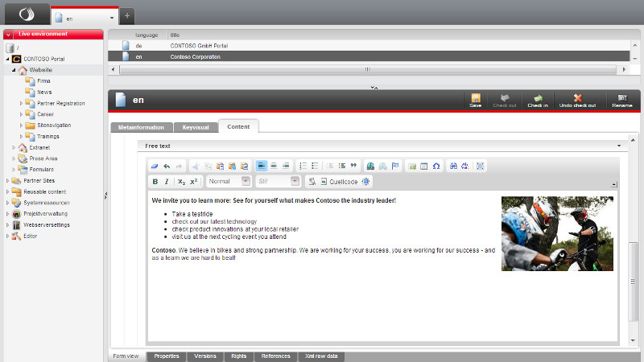Click the Save icon in header

tap(475, 99)
